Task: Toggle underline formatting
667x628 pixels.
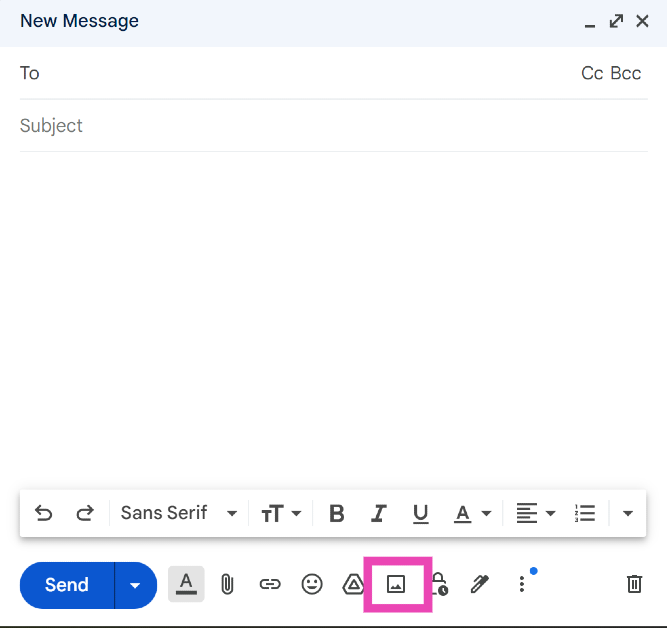Action: tap(421, 513)
